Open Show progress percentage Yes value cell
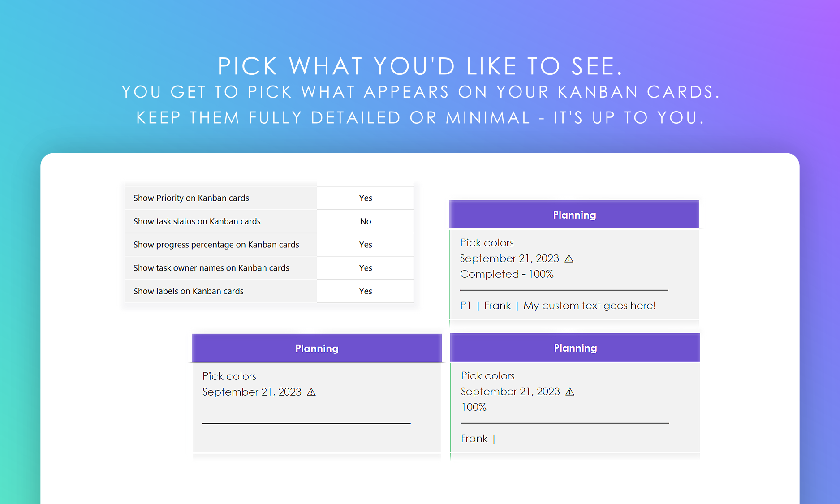This screenshot has height=504, width=840. (365, 245)
